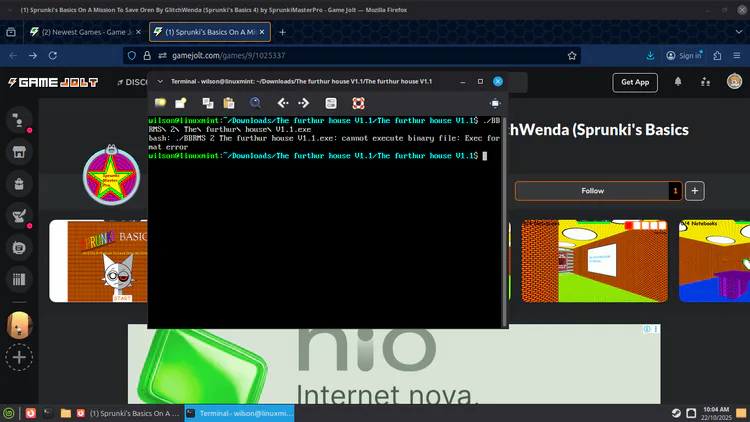Open Game Jolt friends icon
The height and width of the screenshot is (422, 750).
pyautogui.click(x=705, y=82)
